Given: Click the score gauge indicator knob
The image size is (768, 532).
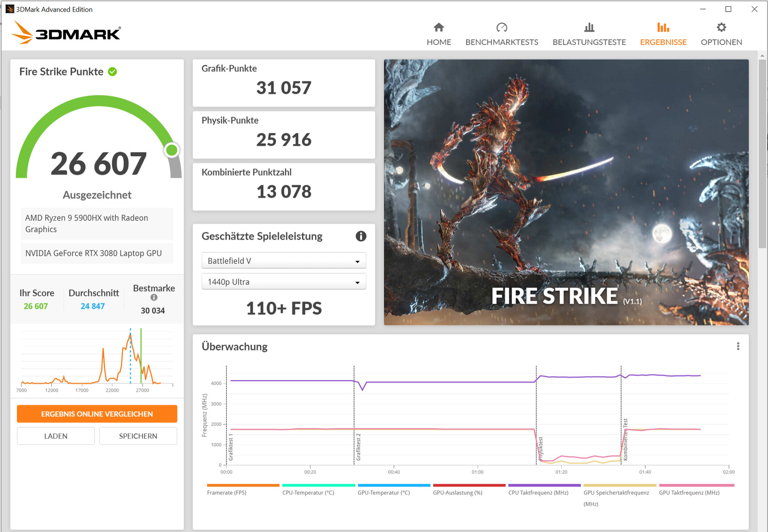Looking at the screenshot, I should tap(172, 150).
